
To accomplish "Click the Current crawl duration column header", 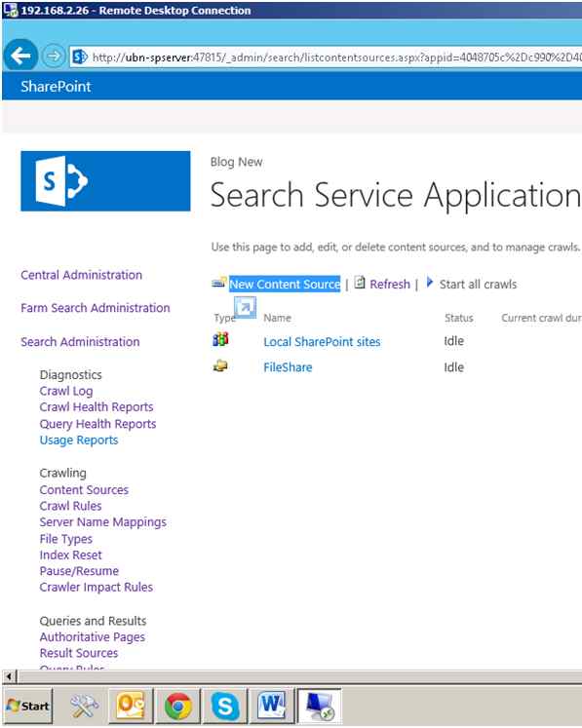I will [x=541, y=318].
